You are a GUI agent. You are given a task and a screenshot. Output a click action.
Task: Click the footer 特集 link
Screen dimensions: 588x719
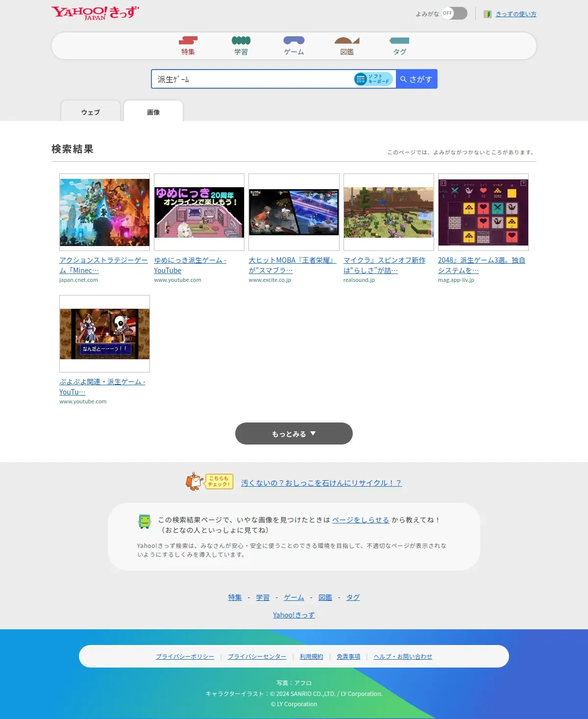(x=235, y=597)
